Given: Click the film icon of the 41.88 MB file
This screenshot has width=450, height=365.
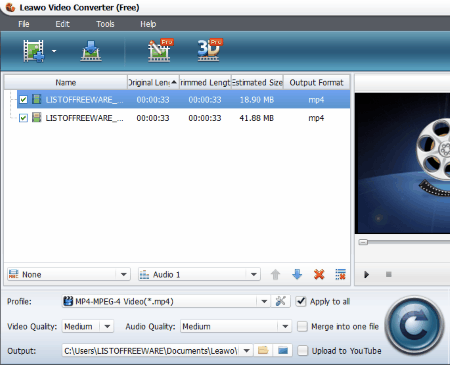Looking at the screenshot, I should tap(36, 117).
